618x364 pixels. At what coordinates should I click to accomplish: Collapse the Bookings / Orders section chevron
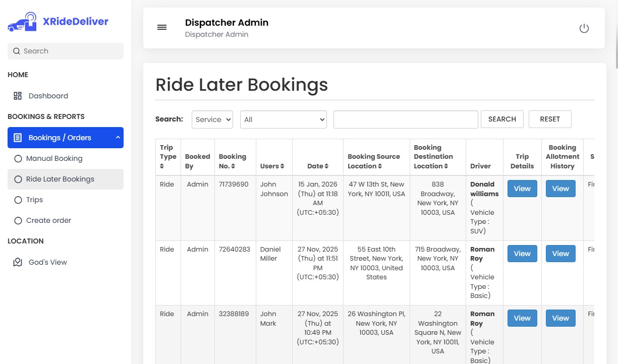coord(117,137)
